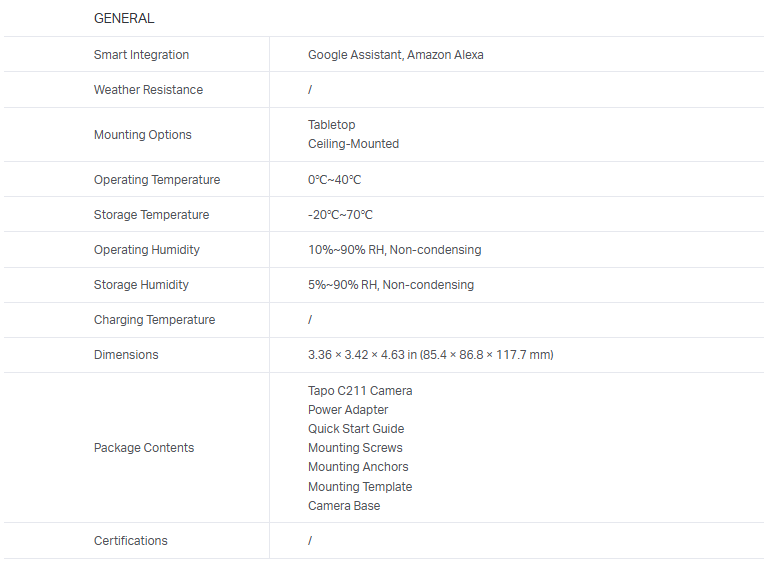This screenshot has width=766, height=568.
Task: Click the Charging Temperature label
Action: click(154, 320)
